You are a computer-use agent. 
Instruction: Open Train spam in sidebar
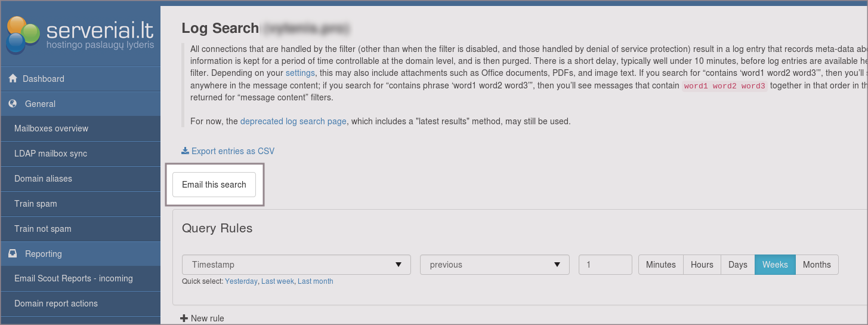[x=36, y=204]
